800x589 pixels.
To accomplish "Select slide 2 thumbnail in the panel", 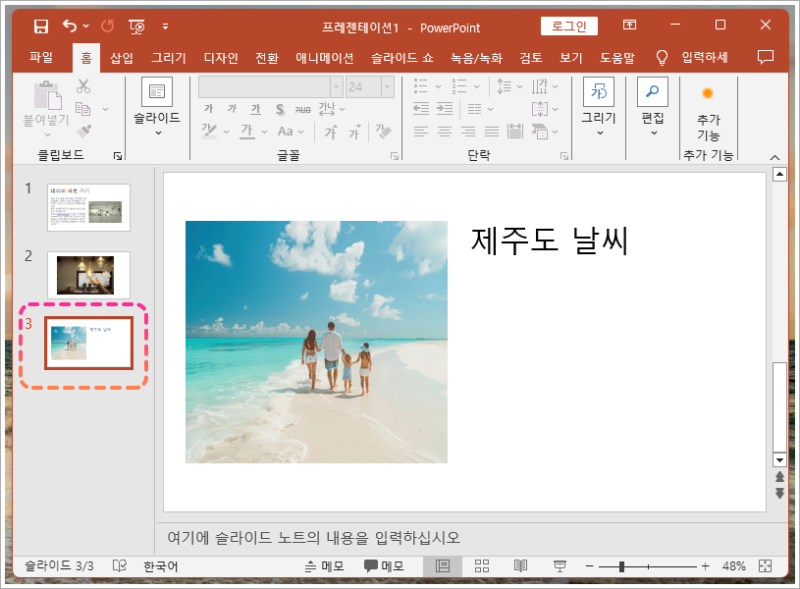I will coord(88,273).
